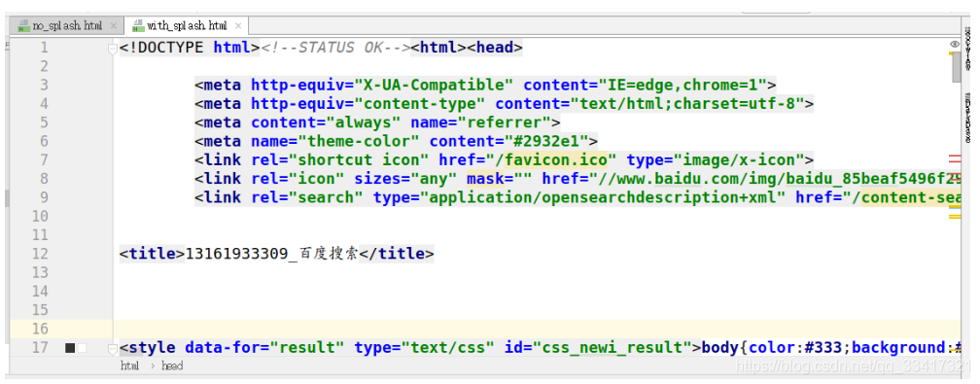Click line number 1 in the gutter
980x384 pixels.
tap(44, 48)
